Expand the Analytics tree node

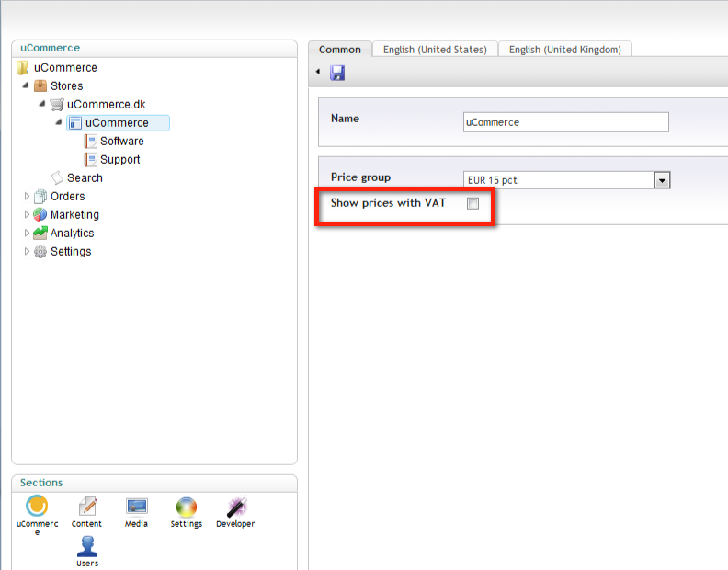pos(27,233)
